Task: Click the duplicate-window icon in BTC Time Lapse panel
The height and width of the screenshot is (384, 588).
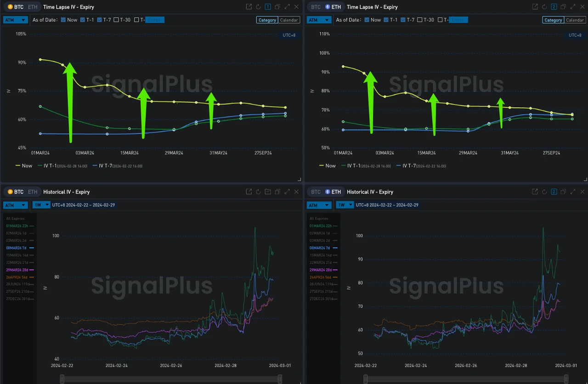Action: 277,7
